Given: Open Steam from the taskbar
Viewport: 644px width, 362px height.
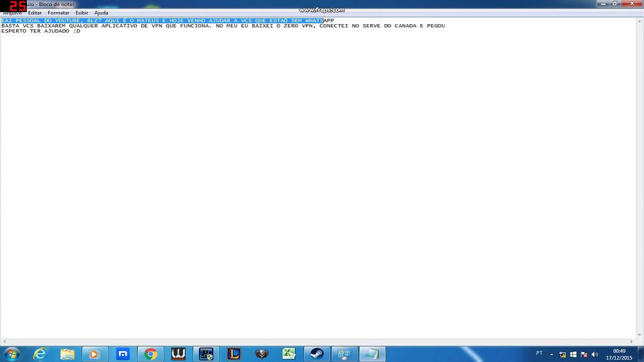Looking at the screenshot, I should click(x=316, y=354).
